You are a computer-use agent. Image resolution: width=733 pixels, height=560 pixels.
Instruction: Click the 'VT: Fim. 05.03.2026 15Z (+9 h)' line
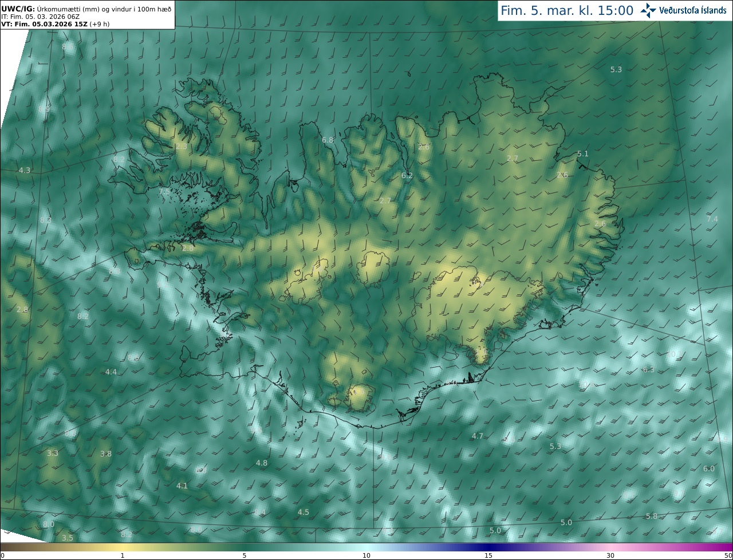tap(55, 24)
